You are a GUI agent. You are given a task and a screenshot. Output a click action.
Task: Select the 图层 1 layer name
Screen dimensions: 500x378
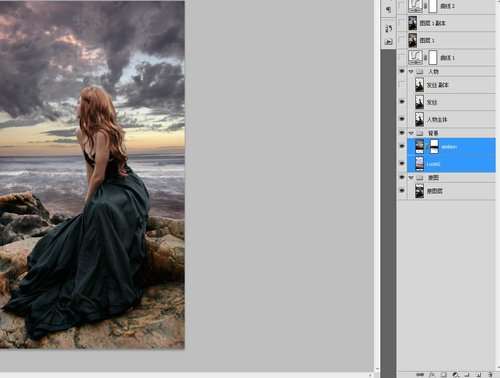pyautogui.click(x=427, y=40)
